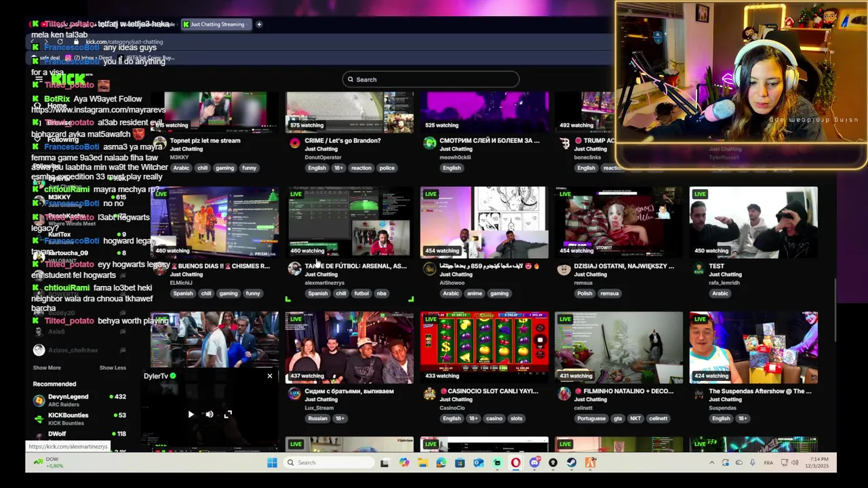Open the Lux_Stream Russian stream thumbnail

[349, 348]
